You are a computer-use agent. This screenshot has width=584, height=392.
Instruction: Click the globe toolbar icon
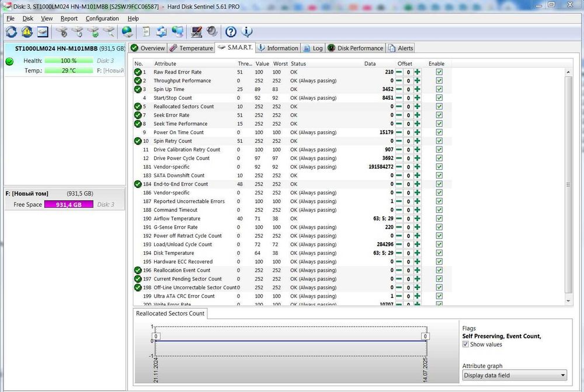(x=127, y=32)
